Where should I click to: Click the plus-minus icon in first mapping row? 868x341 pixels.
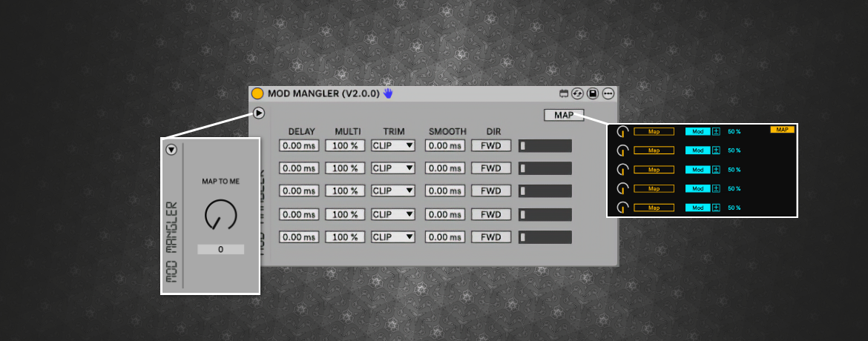tap(716, 131)
